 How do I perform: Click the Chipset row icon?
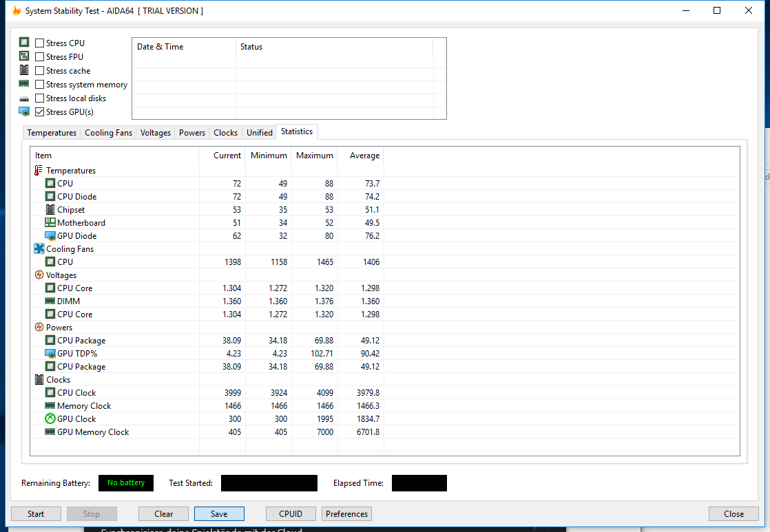(x=50, y=209)
